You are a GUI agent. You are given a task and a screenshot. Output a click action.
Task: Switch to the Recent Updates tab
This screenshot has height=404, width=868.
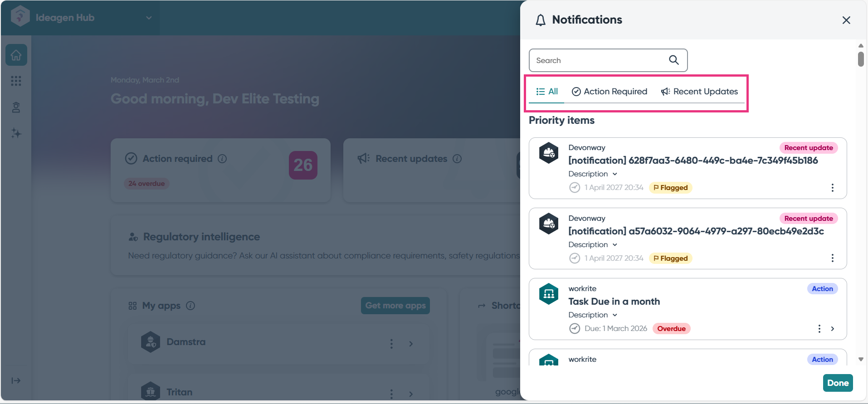[x=699, y=92]
